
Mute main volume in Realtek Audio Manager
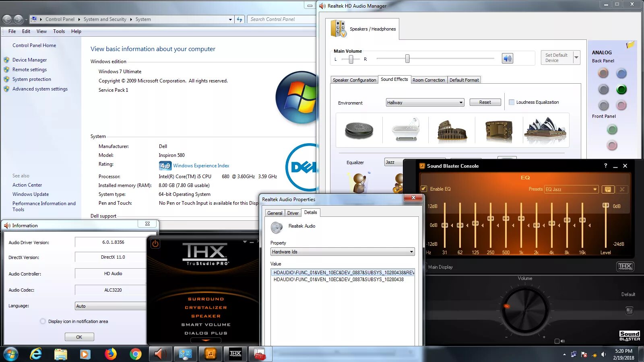508,58
